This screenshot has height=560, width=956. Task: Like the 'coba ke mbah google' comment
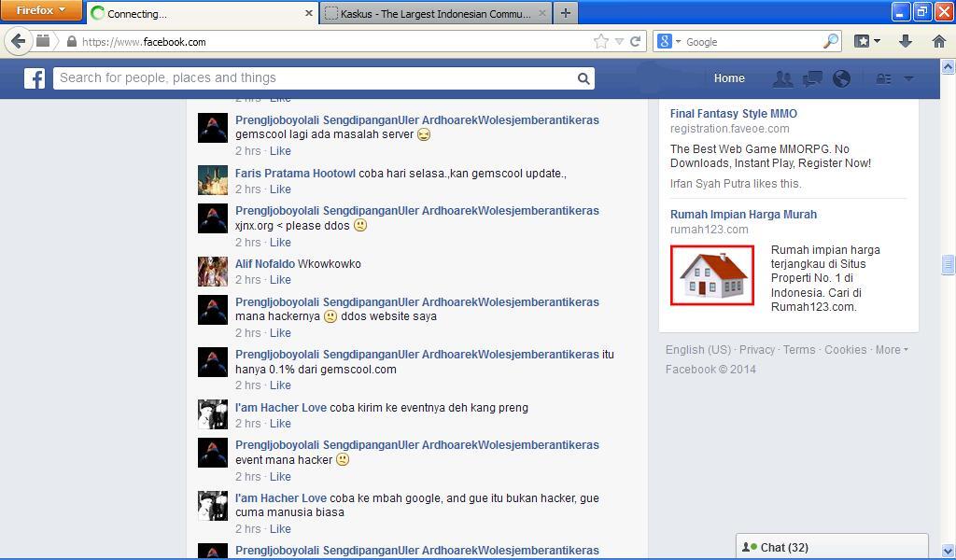pyautogui.click(x=280, y=529)
